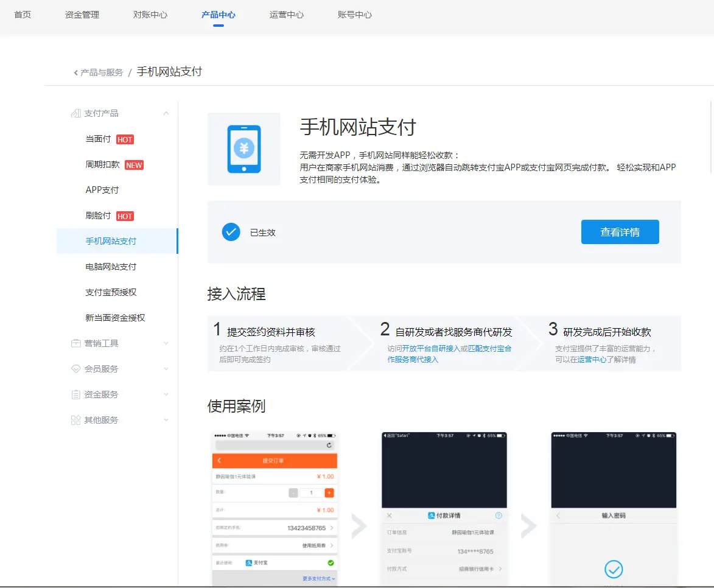The width and height of the screenshot is (714, 588).
Task: Click the blue 已生效 checkmark icon
Action: pos(231,232)
